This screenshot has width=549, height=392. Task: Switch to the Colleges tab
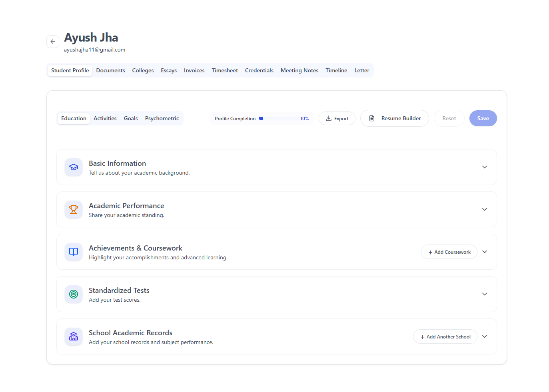click(x=143, y=70)
